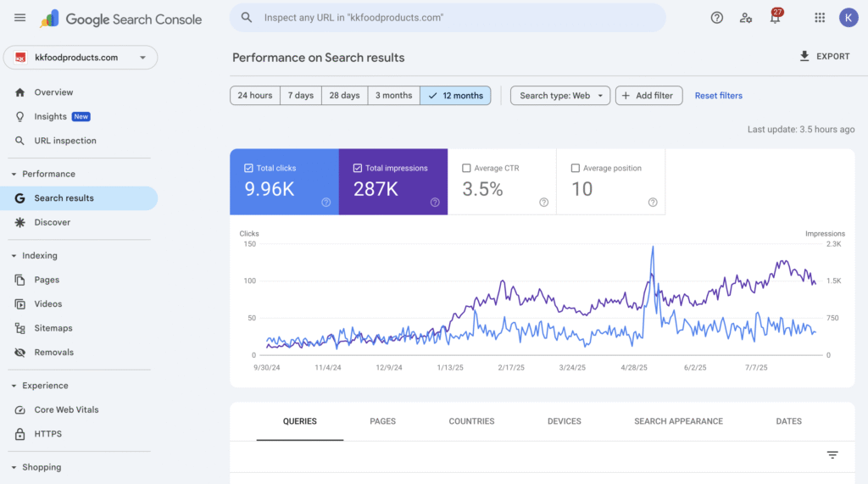The height and width of the screenshot is (484, 868).
Task: Click the Last update 3.5 hours ago text
Action: (801, 129)
